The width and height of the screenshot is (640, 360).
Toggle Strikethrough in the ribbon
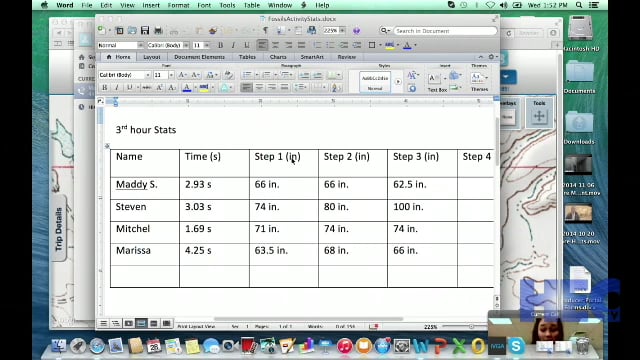(147, 87)
